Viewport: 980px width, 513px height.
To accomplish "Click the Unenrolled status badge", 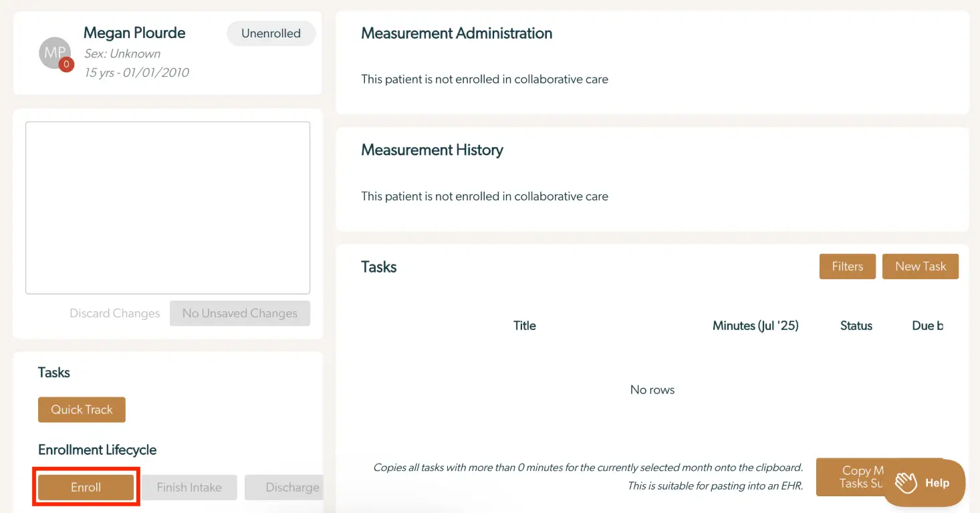I will (x=271, y=33).
